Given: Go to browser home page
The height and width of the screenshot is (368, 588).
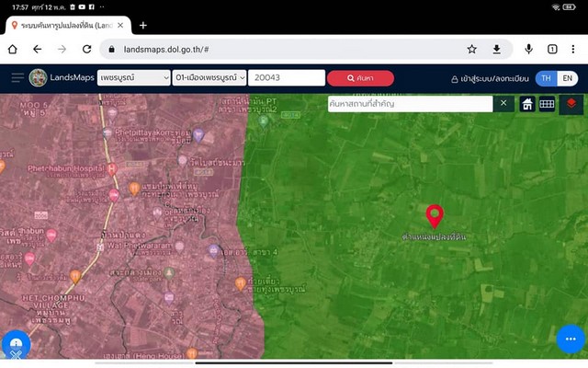Looking at the screenshot, I should [12, 49].
